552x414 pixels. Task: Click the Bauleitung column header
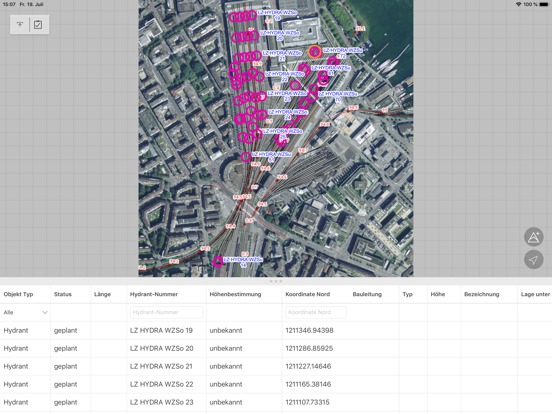[x=367, y=294]
